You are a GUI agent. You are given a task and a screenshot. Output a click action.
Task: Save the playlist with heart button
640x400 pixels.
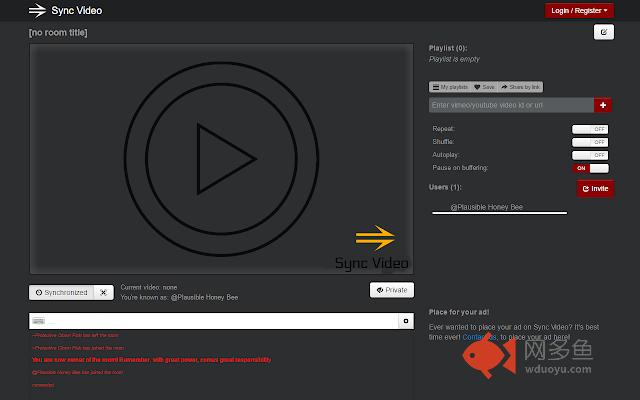point(484,87)
